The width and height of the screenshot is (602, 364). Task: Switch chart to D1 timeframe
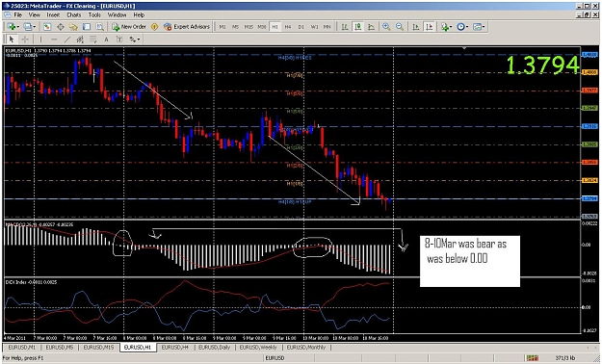(301, 27)
